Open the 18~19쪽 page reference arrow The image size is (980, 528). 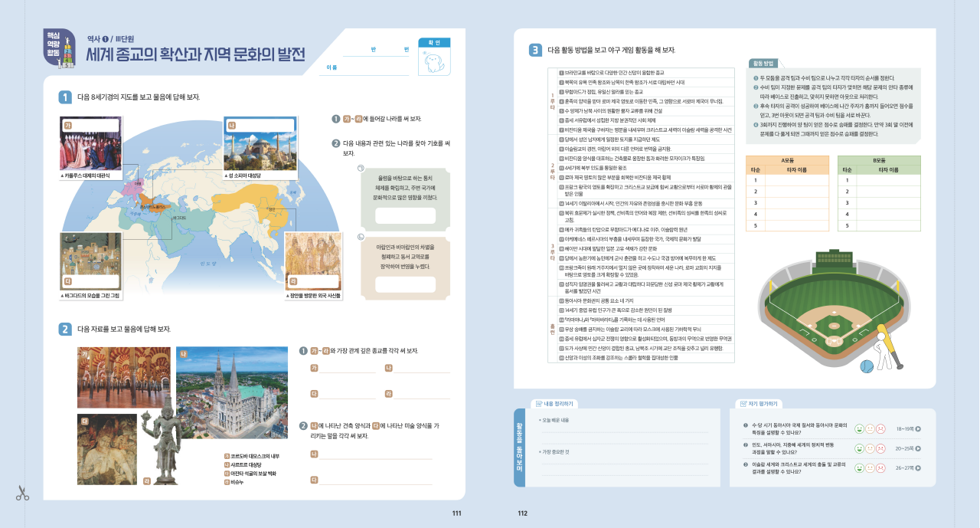(x=918, y=429)
